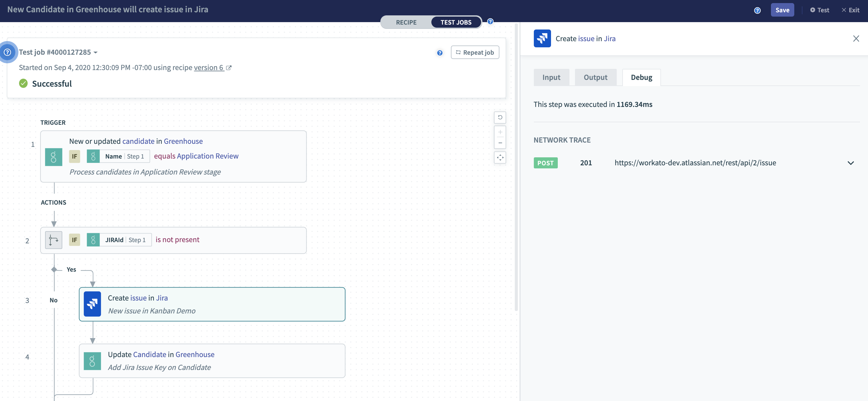This screenshot has width=868, height=401.
Task: Click the blue help circle in the top navbar
Action: coord(757,10)
